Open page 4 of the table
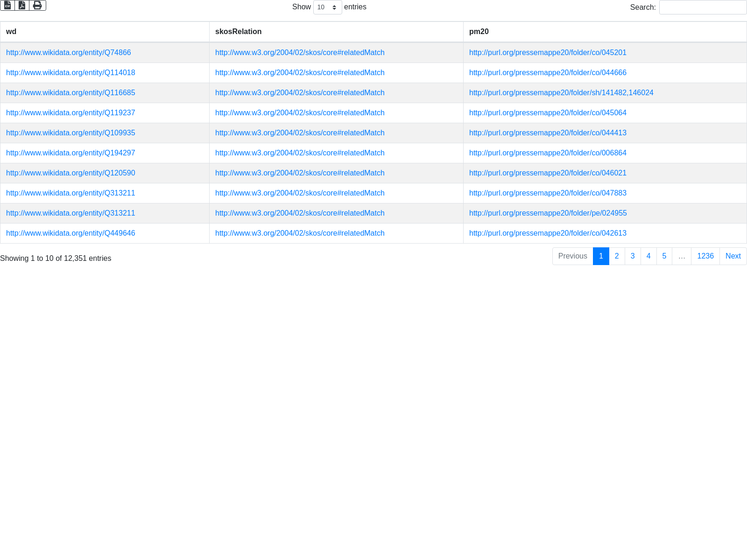 tap(648, 256)
